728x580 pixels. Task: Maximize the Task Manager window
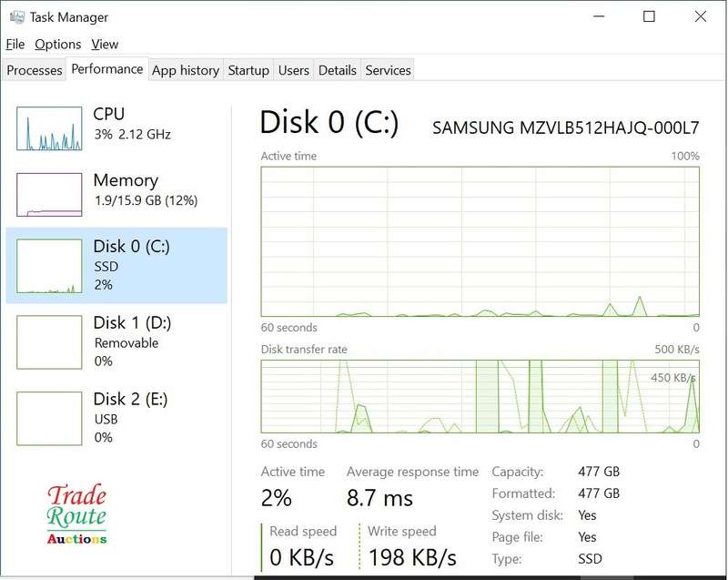tap(649, 16)
